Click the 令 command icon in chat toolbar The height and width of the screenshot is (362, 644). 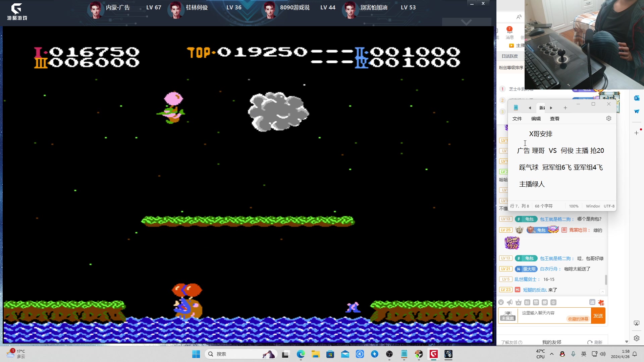point(553,302)
